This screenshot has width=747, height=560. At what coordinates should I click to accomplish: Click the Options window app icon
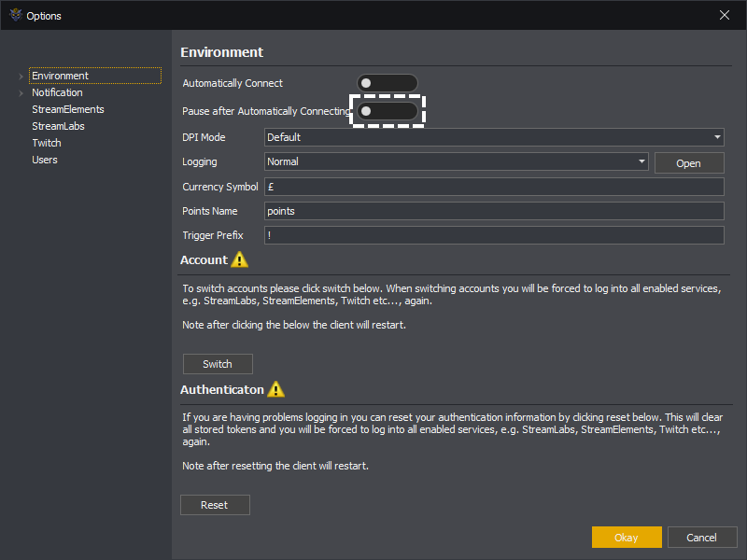(x=16, y=15)
